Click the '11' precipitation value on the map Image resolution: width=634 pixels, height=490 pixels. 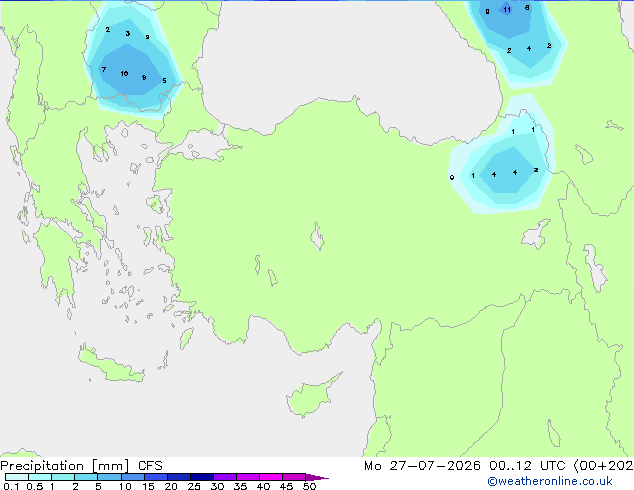(x=507, y=10)
